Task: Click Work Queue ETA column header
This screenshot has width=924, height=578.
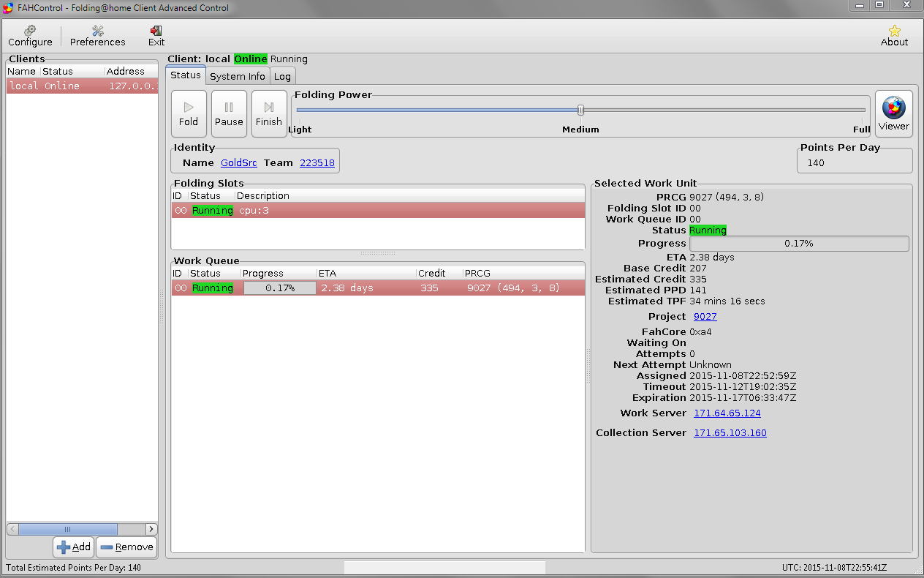Action: (366, 274)
